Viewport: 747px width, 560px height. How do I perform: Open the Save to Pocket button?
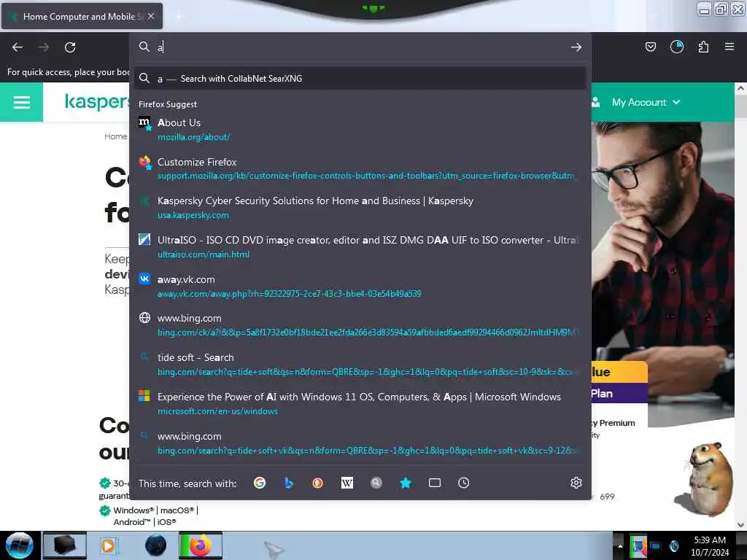pyautogui.click(x=650, y=47)
